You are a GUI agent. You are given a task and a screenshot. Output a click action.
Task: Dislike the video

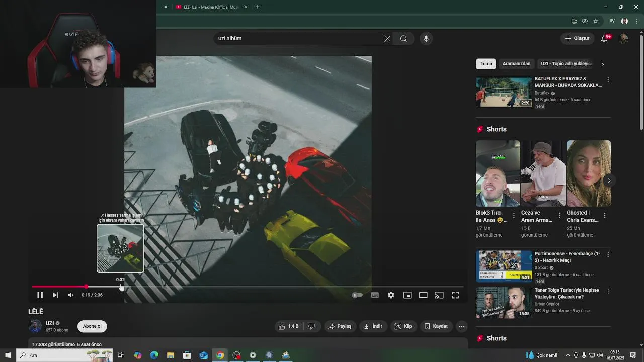tap(311, 326)
